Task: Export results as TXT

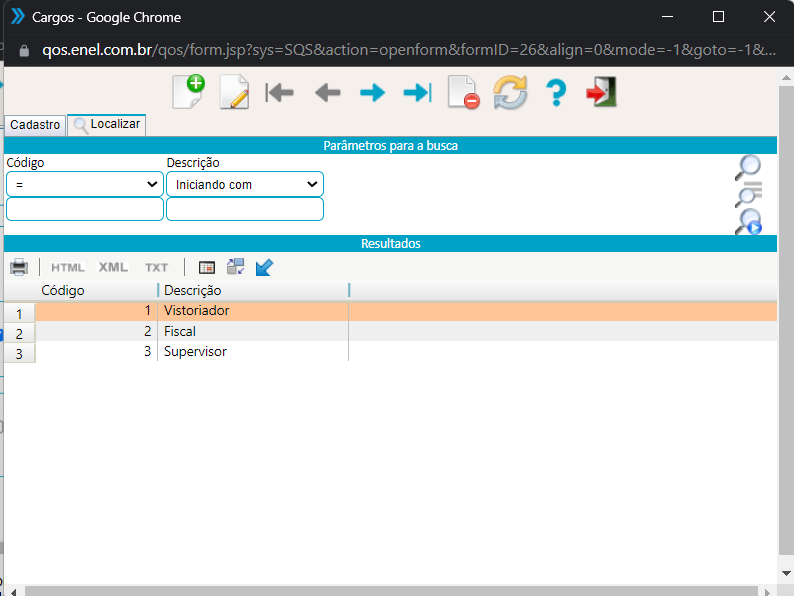Action: tap(156, 267)
